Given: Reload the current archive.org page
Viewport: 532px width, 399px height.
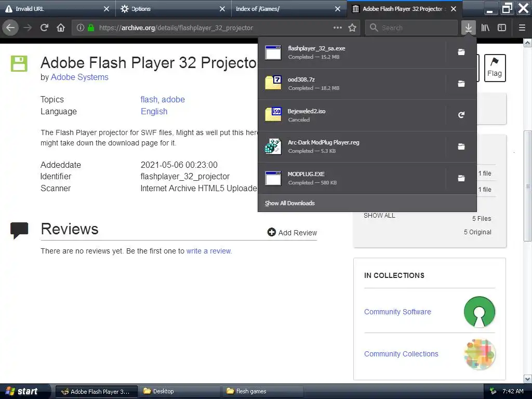Looking at the screenshot, I should click(44, 28).
